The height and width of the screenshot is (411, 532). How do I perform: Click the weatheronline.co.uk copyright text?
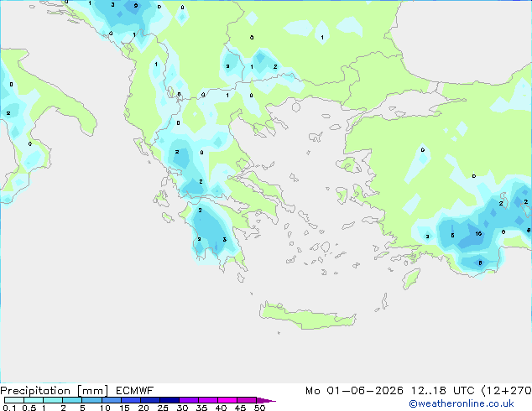point(462,403)
